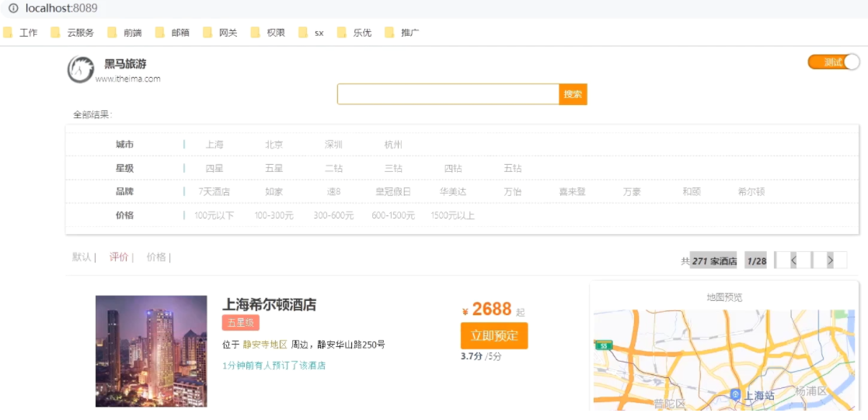868x420 pixels.
Task: Click the 静安寺地区 area link
Action: [x=265, y=345]
